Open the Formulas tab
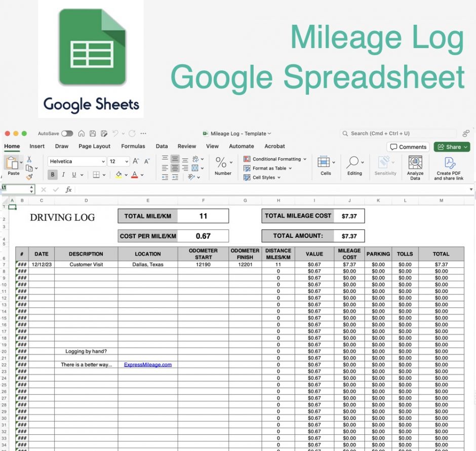Image resolution: width=476 pixels, height=451 pixels. point(133,146)
